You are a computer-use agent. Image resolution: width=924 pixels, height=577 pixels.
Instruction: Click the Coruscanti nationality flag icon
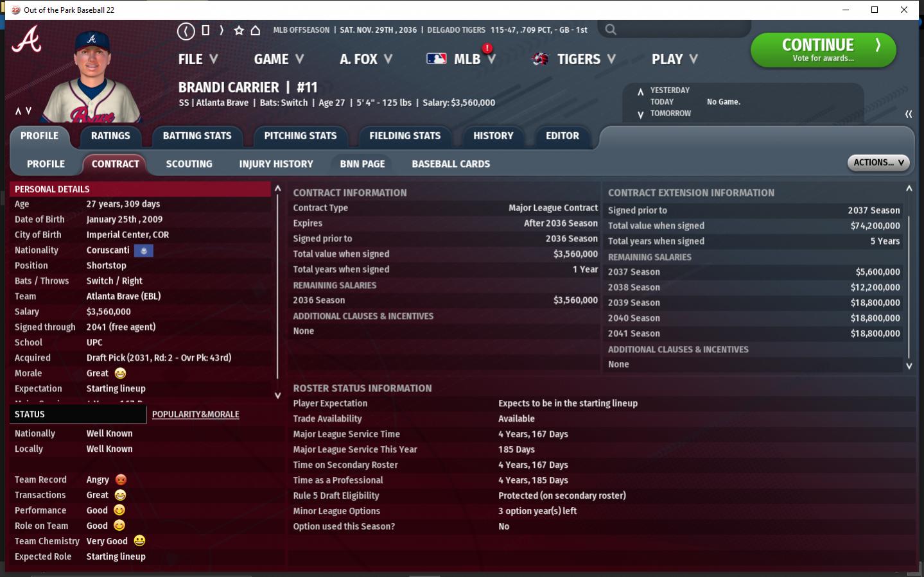tap(144, 250)
